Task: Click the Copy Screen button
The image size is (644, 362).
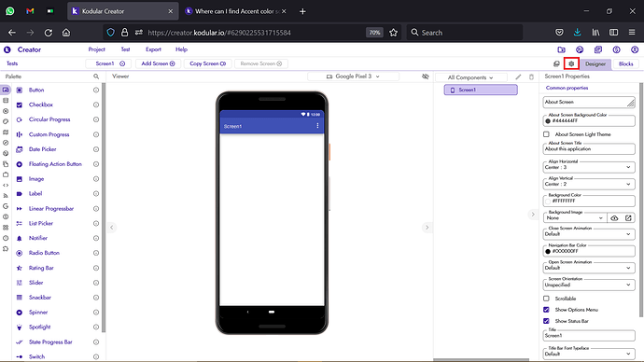Action: click(x=208, y=63)
